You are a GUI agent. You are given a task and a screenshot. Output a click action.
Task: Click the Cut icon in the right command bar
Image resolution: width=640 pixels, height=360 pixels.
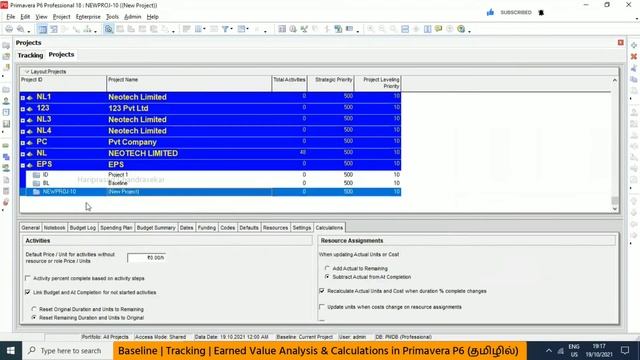pyautogui.click(x=634, y=68)
